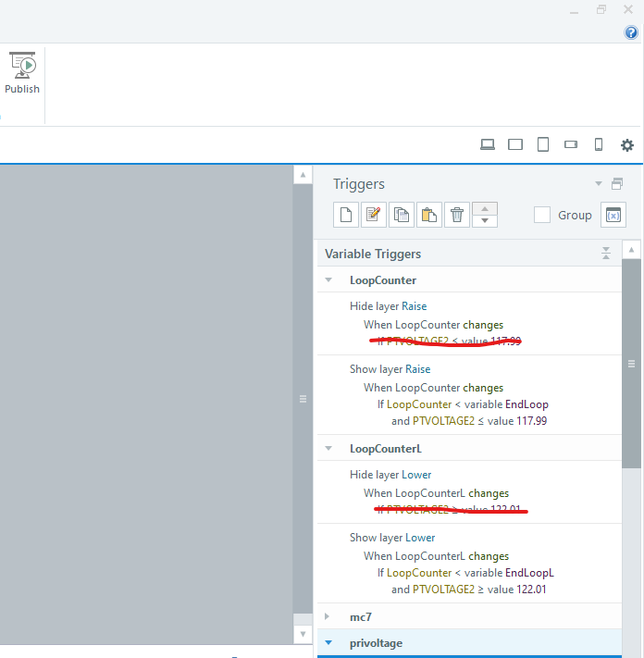
Task: Open responsive player settings gear
Action: (x=626, y=145)
